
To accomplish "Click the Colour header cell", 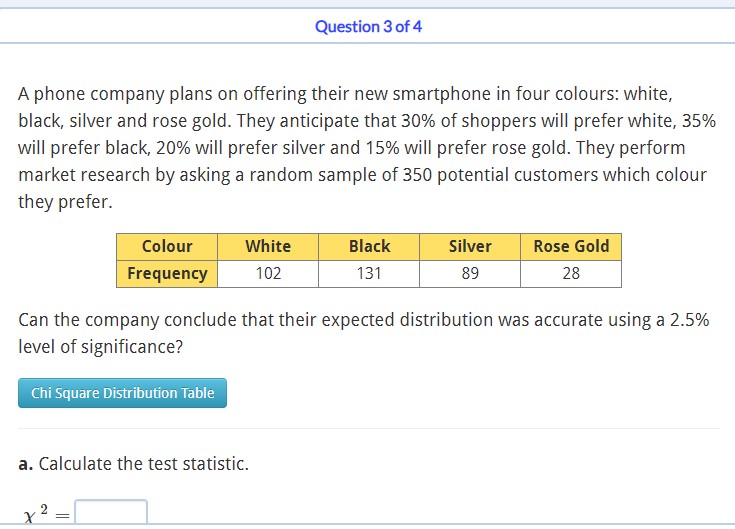I will point(167,246).
